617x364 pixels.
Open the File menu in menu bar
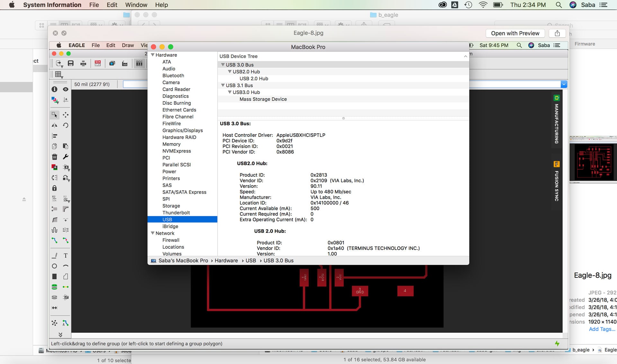[94, 5]
